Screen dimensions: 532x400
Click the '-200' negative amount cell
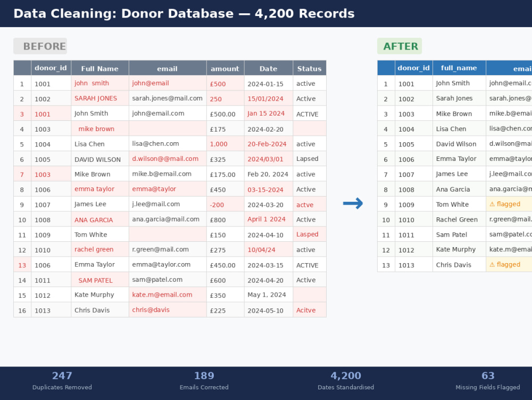tap(225, 205)
